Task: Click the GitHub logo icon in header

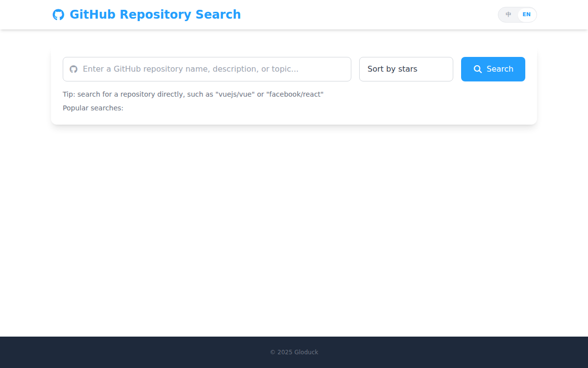Action: pos(58,15)
